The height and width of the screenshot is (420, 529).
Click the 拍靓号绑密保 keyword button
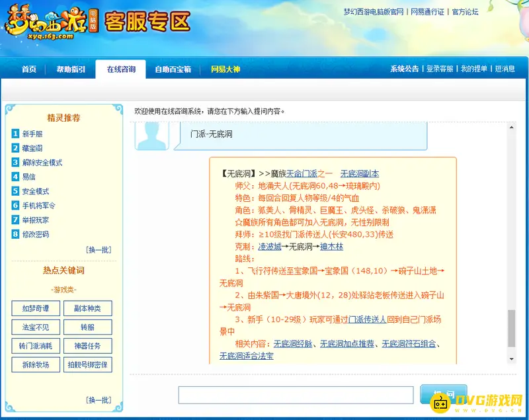(x=88, y=364)
